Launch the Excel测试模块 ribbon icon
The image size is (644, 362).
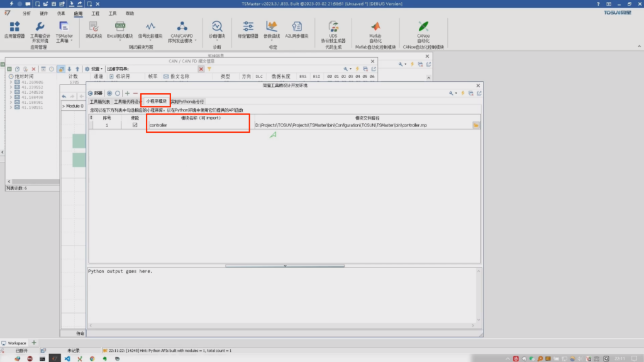tap(119, 29)
